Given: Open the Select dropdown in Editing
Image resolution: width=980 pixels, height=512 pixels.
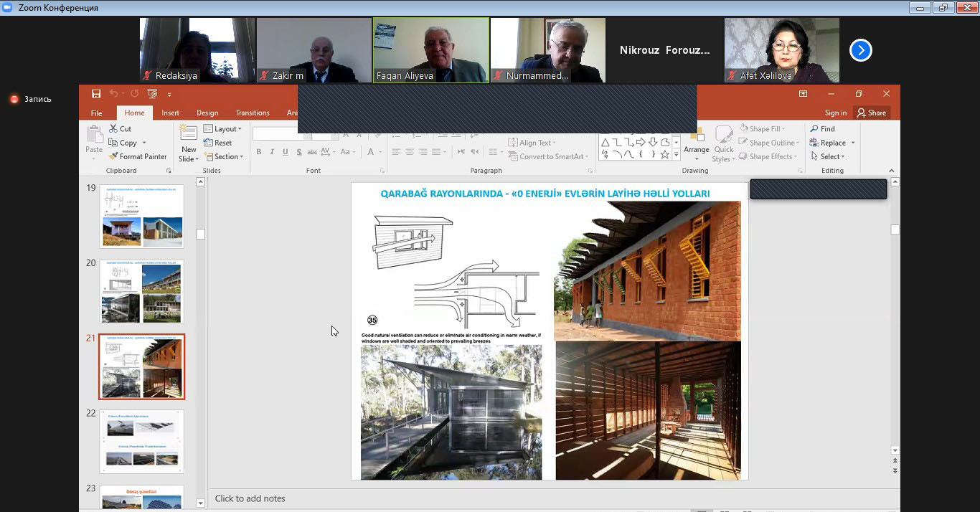Looking at the screenshot, I should click(x=827, y=156).
